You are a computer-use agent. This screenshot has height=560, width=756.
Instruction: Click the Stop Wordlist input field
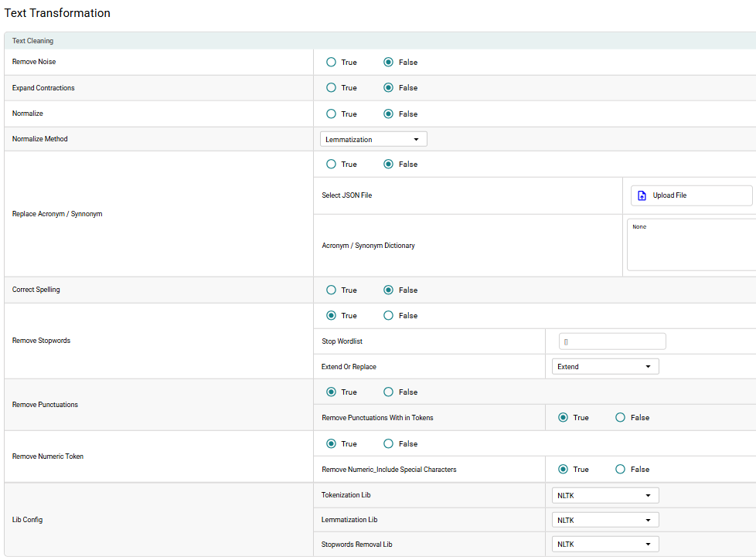point(612,341)
